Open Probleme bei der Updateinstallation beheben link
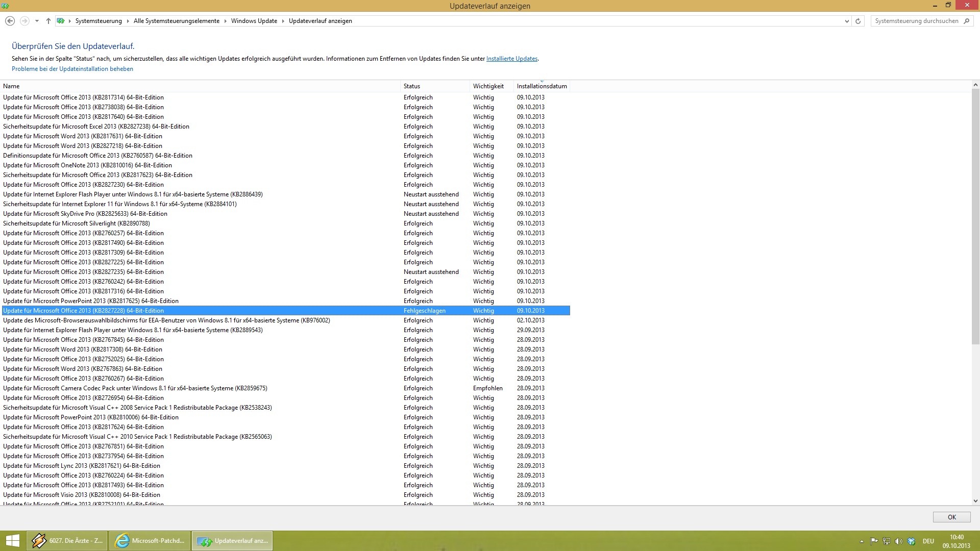 [72, 69]
